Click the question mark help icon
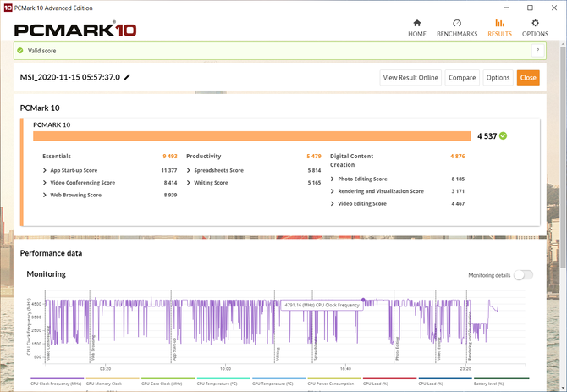 pos(536,51)
